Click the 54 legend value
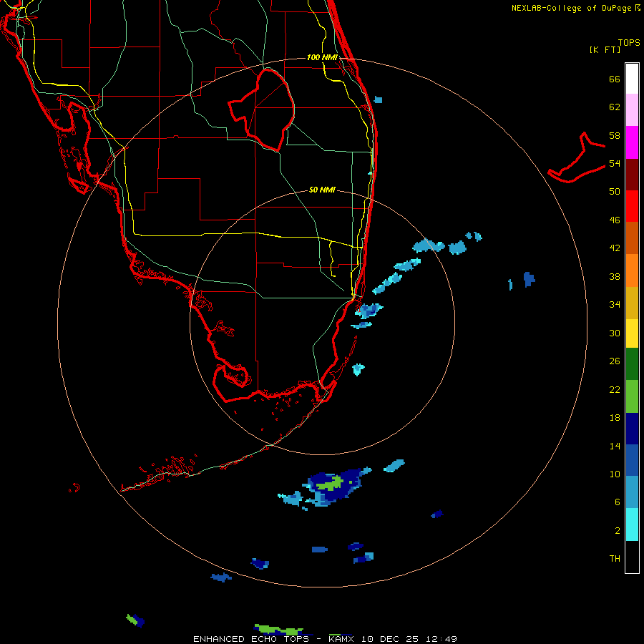Screen dimensions: 644x644 point(615,163)
